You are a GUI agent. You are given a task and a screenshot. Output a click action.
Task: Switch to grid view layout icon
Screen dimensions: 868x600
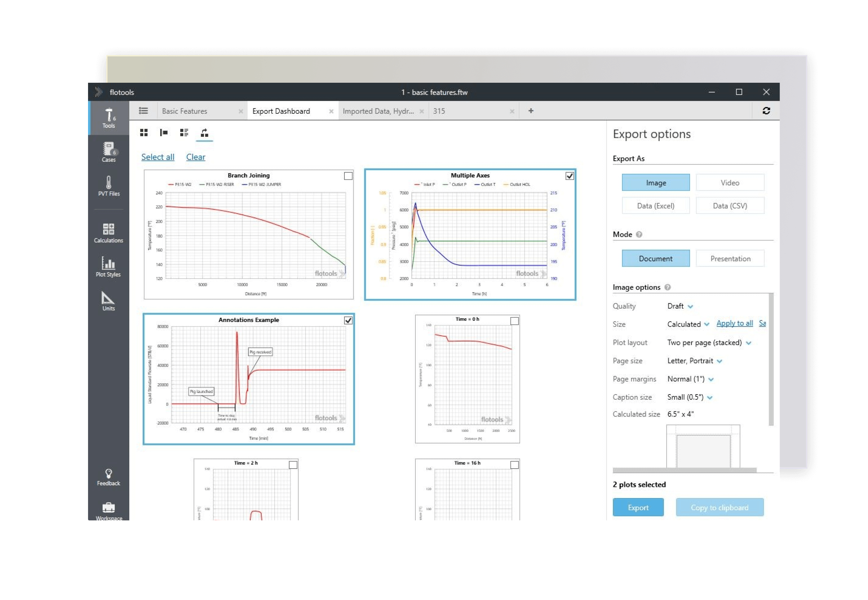(x=144, y=132)
